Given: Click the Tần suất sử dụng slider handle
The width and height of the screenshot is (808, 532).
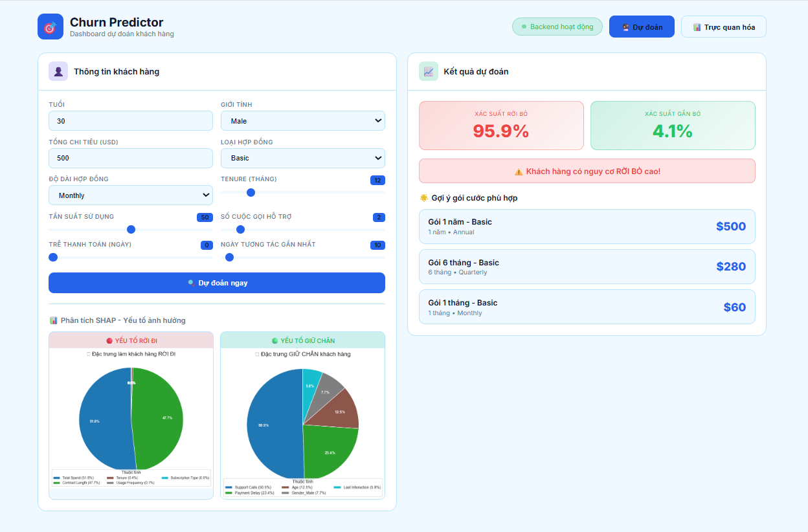Looking at the screenshot, I should 131,229.
